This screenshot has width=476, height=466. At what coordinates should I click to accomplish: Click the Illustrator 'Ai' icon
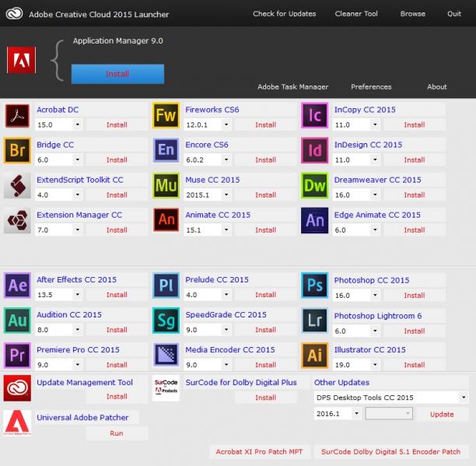(x=315, y=356)
